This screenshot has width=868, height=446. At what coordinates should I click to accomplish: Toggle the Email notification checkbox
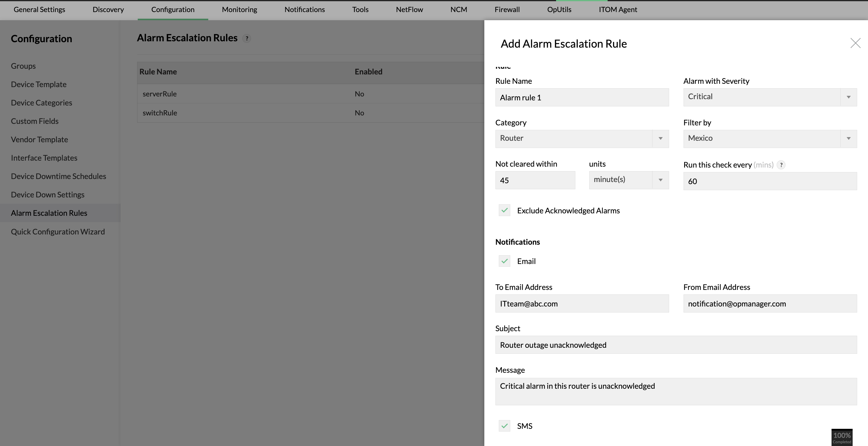pyautogui.click(x=503, y=261)
